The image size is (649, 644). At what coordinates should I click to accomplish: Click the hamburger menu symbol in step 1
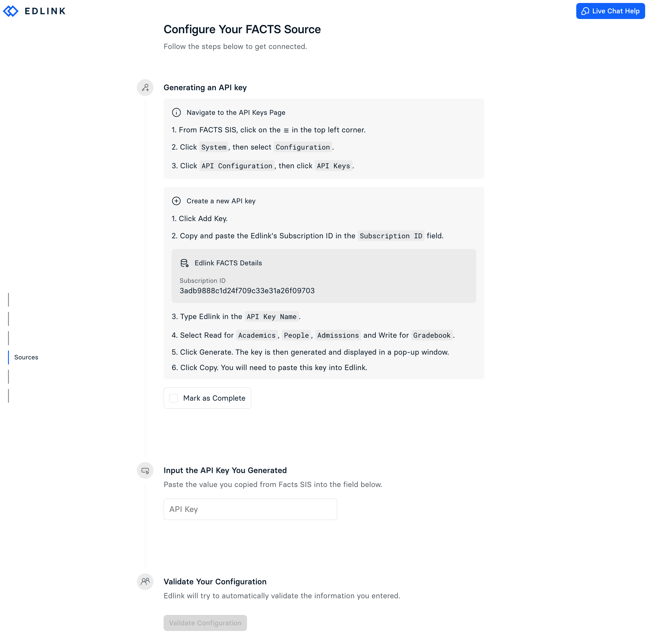(286, 130)
